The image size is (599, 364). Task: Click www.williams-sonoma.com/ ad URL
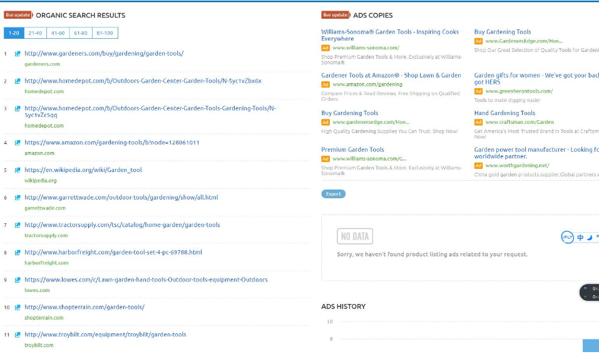pyautogui.click(x=366, y=48)
